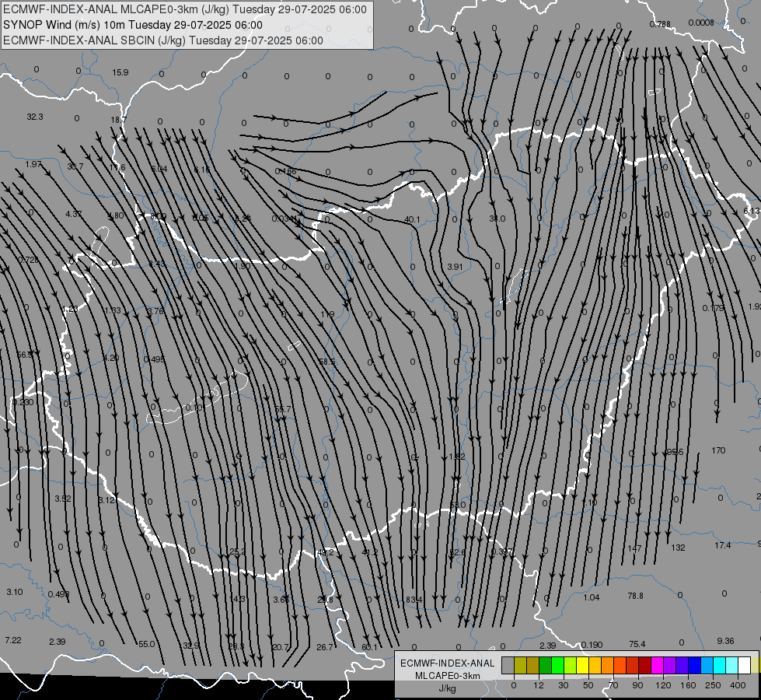Click the 0.0008 map value

click(701, 23)
